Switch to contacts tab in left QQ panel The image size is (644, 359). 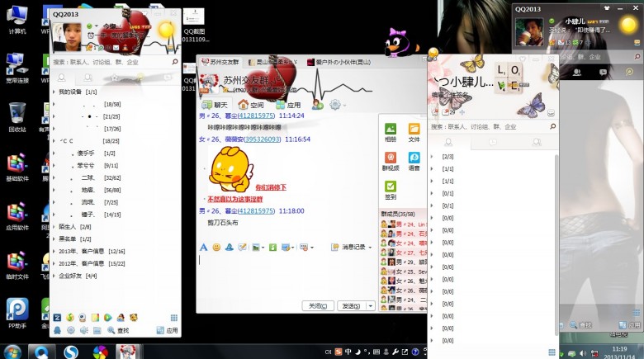[x=62, y=78]
